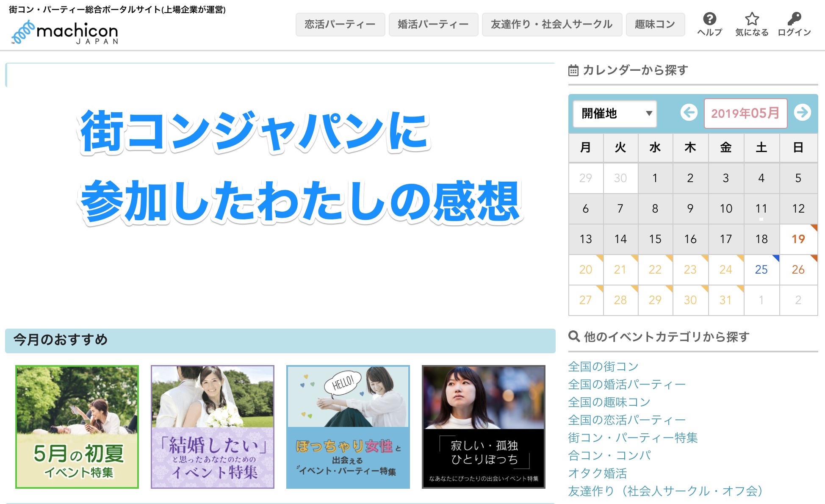Click the site tagline 街コン・パーティー総合ポータルサイト

[x=117, y=9]
